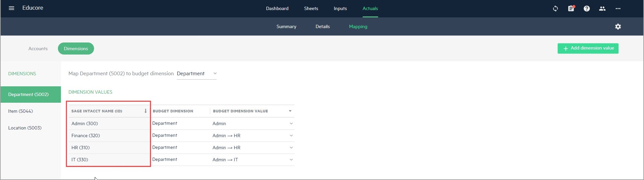Click the Dimension Values heading
644x180 pixels.
click(90, 92)
